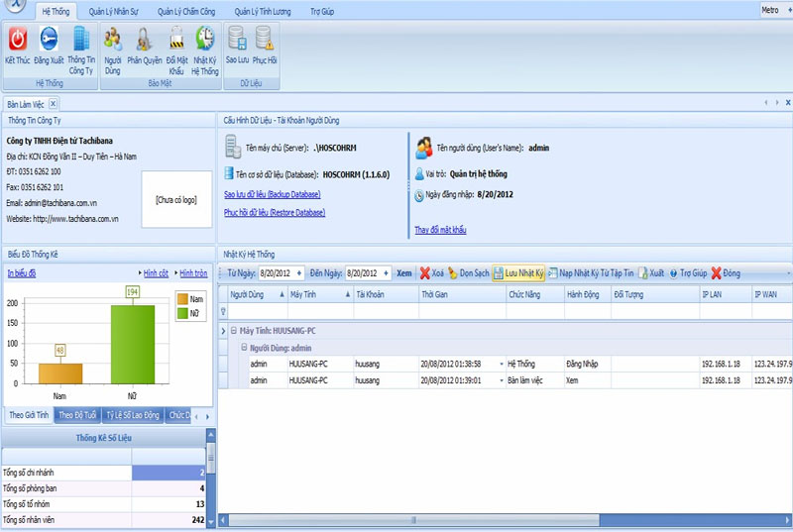Close the Bàn Làm Việc tab
This screenshot has width=793, height=532.
(54, 103)
